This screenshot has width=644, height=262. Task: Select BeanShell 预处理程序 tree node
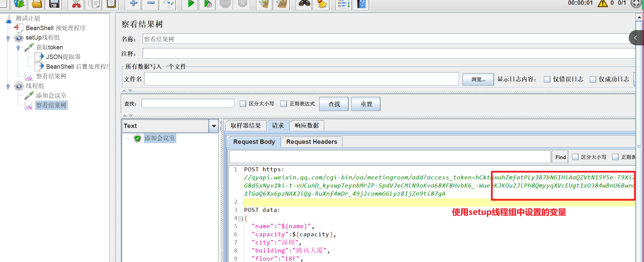[56, 28]
